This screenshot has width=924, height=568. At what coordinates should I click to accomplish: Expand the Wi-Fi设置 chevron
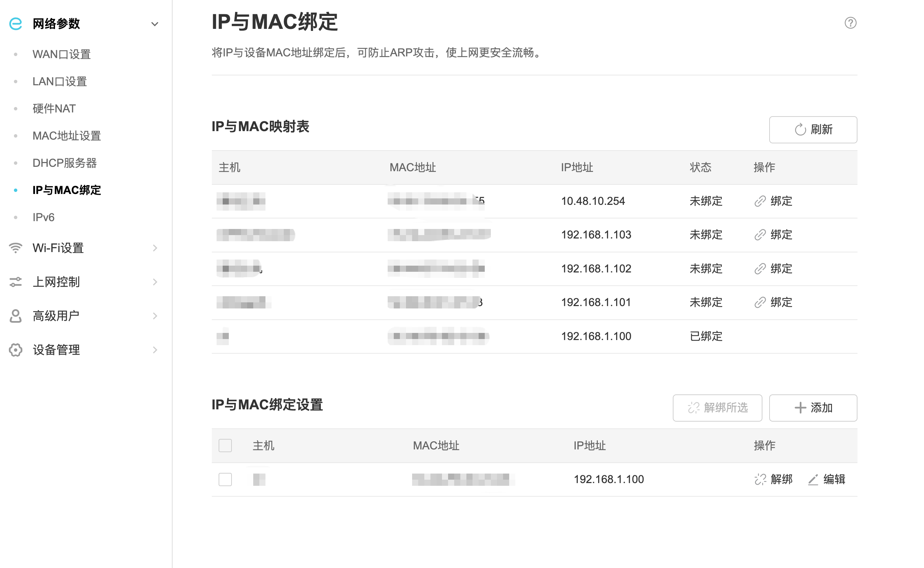[x=155, y=248]
